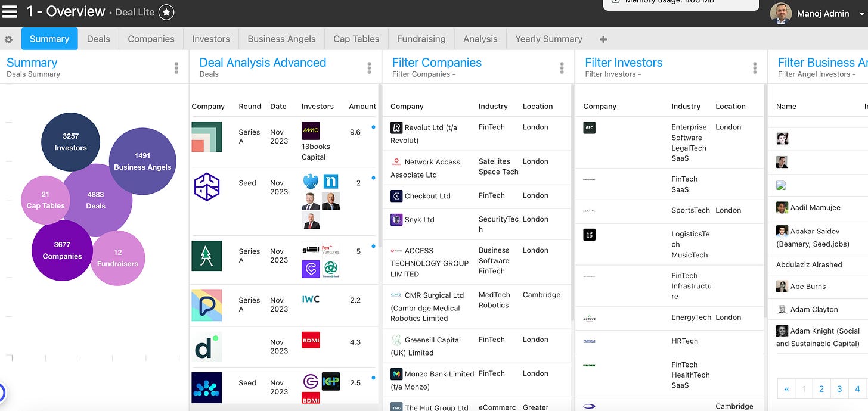Click the KHP investor logo
This screenshot has height=411, width=868.
pos(331,382)
